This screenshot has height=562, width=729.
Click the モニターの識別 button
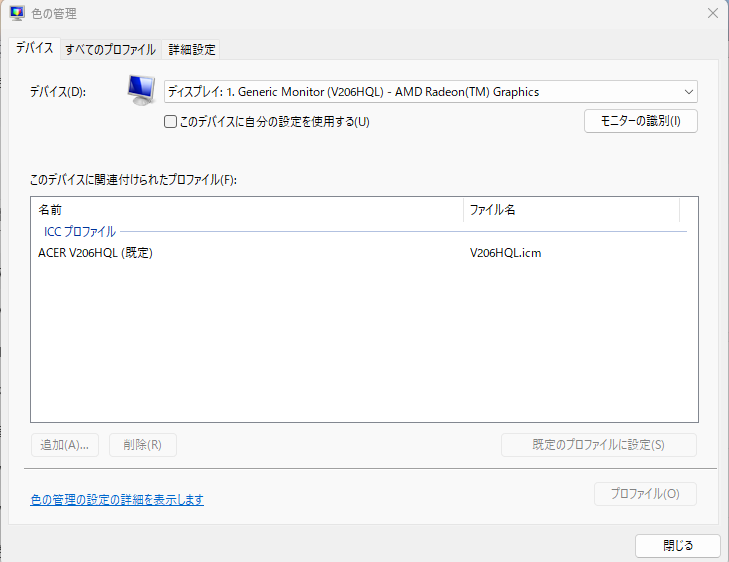tap(641, 121)
